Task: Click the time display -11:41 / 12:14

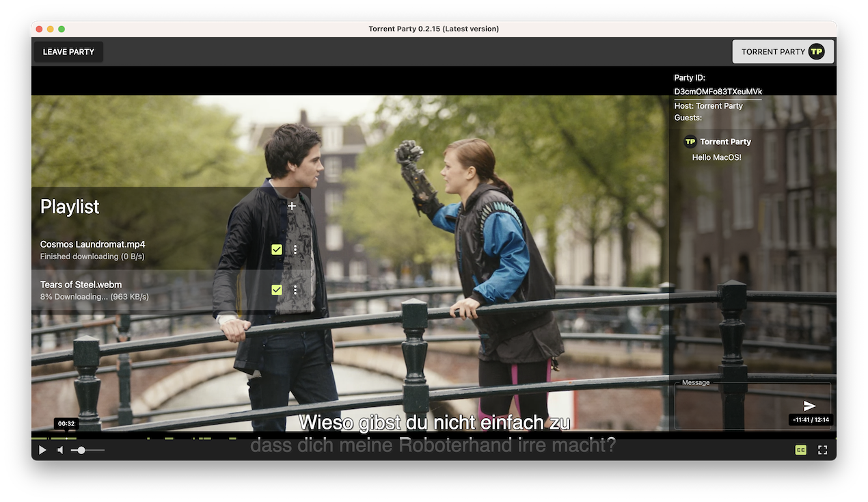Action: tap(811, 420)
